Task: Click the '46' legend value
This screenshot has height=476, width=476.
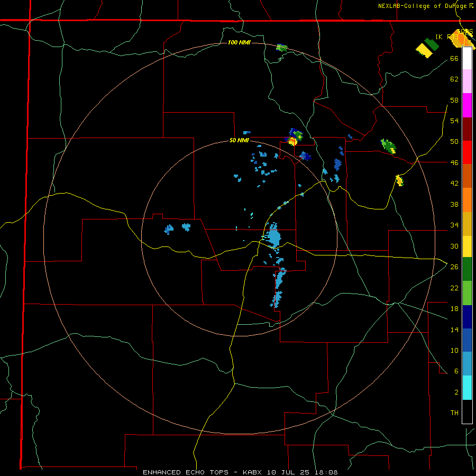Action: pyautogui.click(x=454, y=163)
